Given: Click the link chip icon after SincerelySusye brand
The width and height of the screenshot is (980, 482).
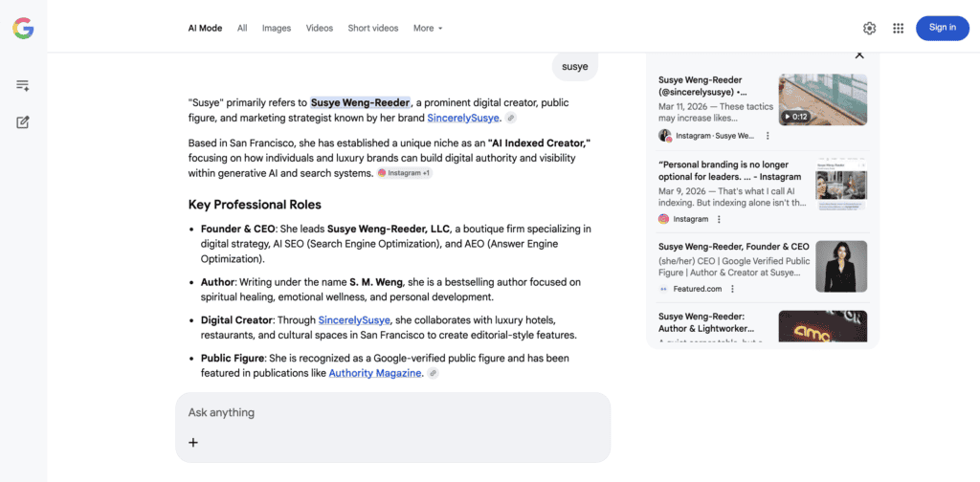Looking at the screenshot, I should 511,118.
